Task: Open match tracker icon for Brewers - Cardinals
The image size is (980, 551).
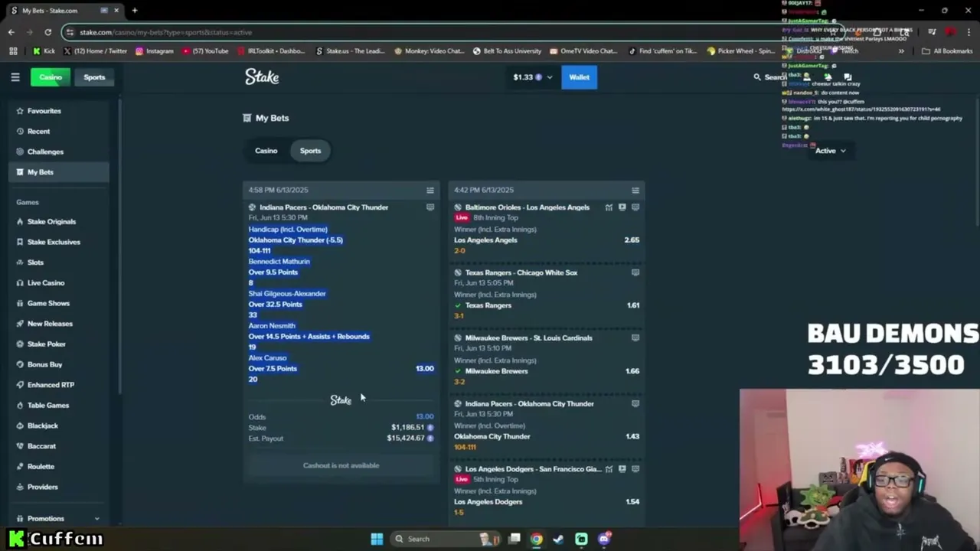Action: coord(635,337)
